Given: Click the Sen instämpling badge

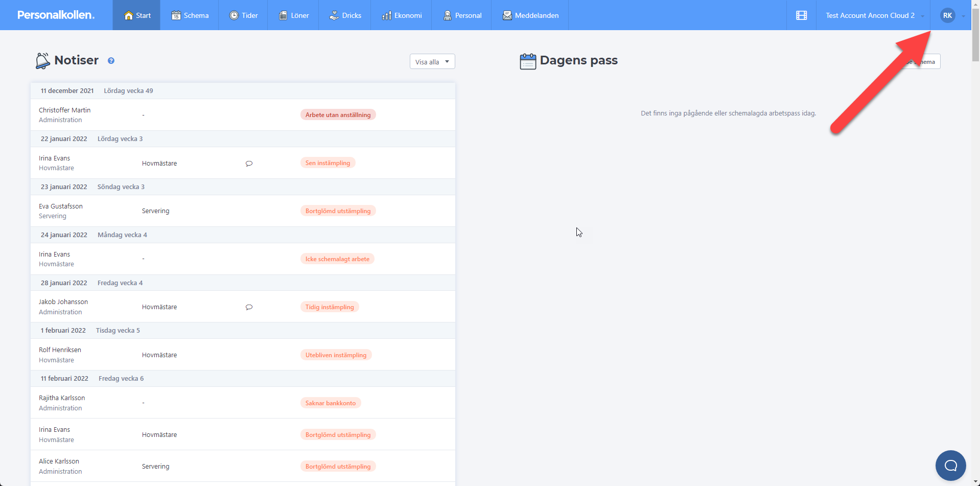Looking at the screenshot, I should (x=328, y=163).
